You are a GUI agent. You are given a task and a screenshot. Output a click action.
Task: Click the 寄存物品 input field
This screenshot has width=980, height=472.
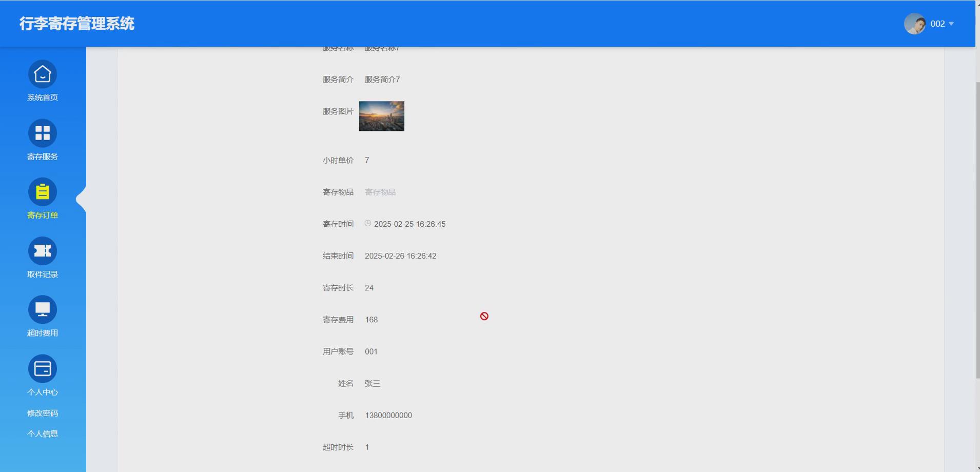pyautogui.click(x=405, y=192)
